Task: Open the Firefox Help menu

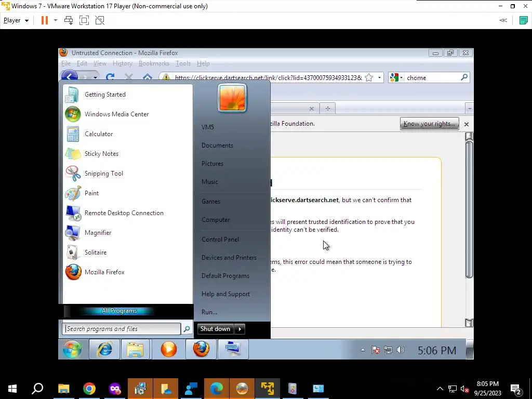Action: pyautogui.click(x=203, y=63)
